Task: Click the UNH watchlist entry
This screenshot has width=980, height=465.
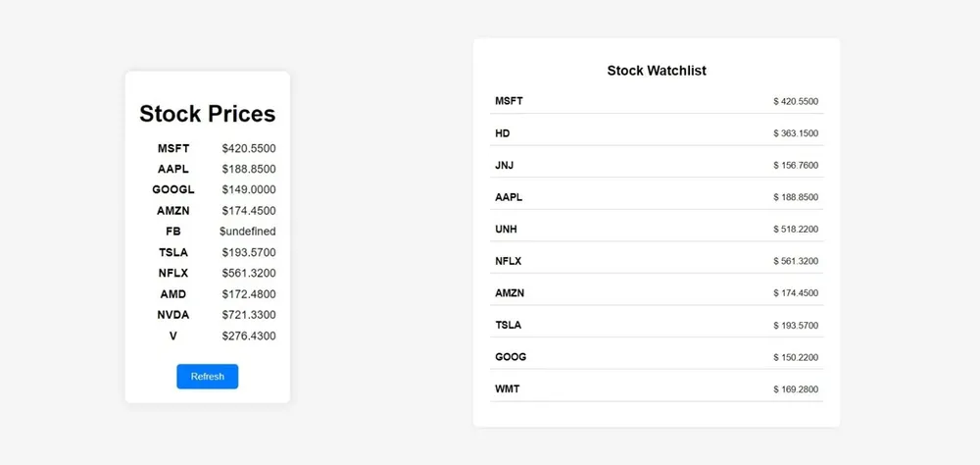Action: pos(657,229)
